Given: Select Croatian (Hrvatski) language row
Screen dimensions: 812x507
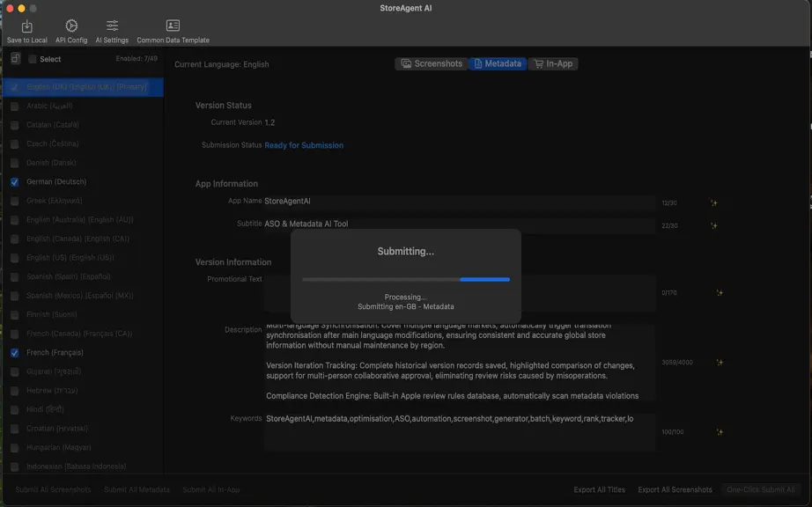Looking at the screenshot, I should click(x=83, y=429).
